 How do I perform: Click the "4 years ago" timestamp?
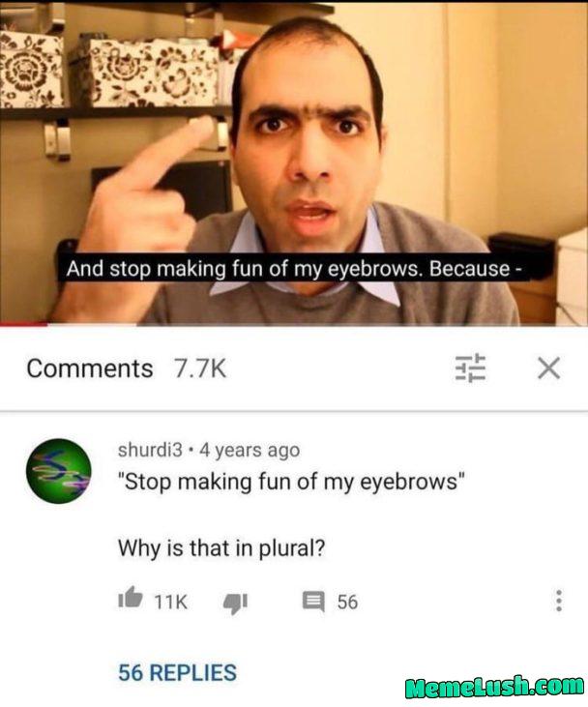(x=250, y=450)
